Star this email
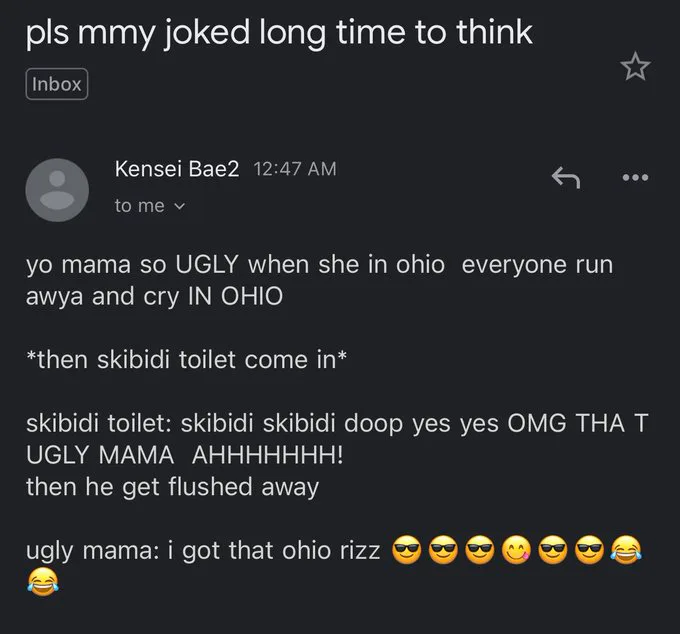This screenshot has width=680, height=634. coord(635,66)
